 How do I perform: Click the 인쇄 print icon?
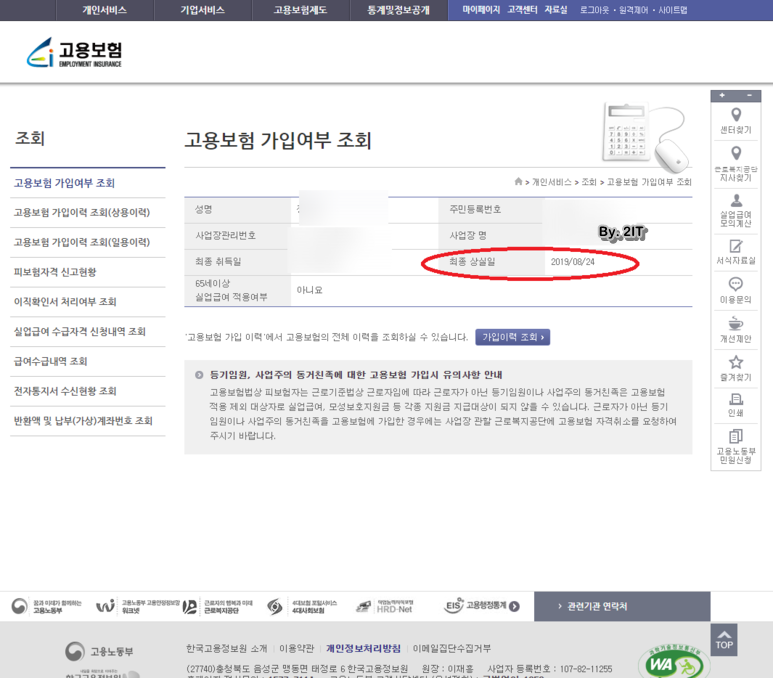736,399
